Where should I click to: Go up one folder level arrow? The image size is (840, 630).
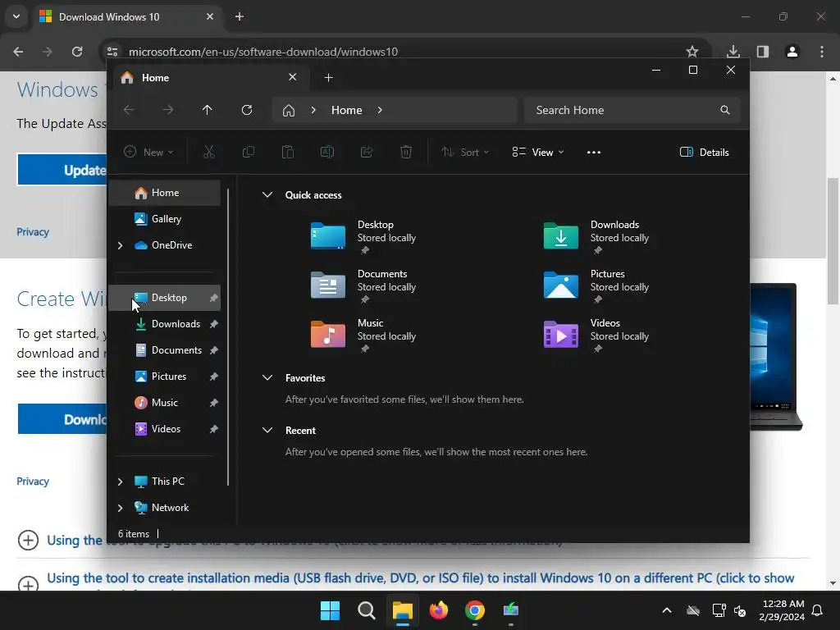[208, 110]
